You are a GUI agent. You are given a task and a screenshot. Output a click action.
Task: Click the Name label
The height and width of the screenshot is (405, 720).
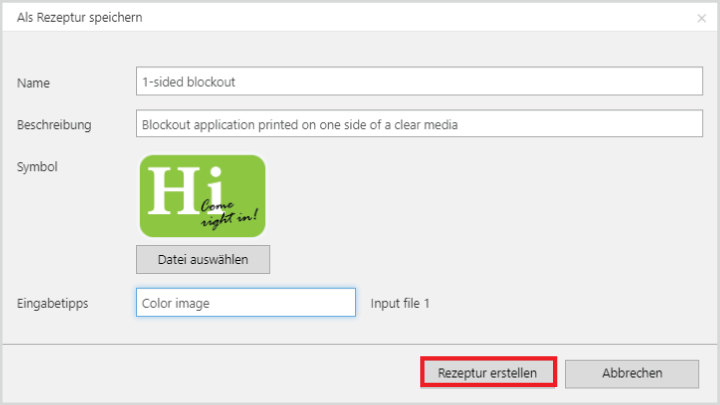coord(33,83)
